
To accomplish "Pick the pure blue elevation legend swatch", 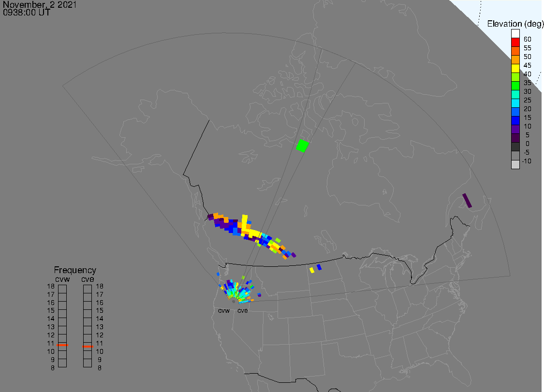I will (515, 120).
